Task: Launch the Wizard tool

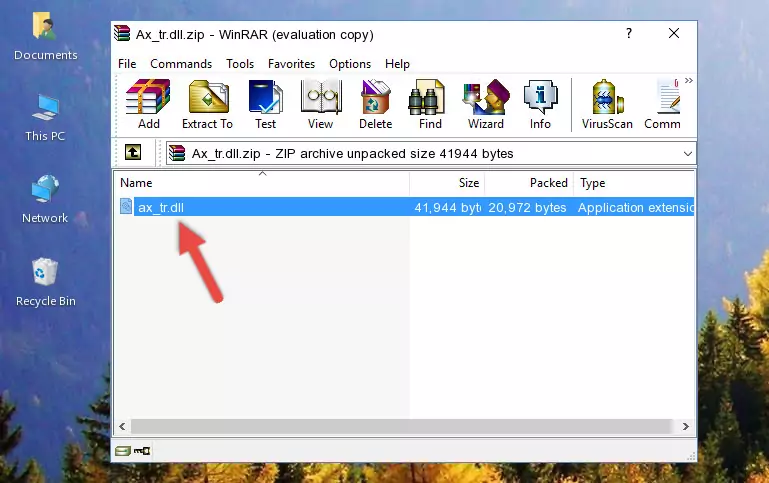Action: (486, 104)
